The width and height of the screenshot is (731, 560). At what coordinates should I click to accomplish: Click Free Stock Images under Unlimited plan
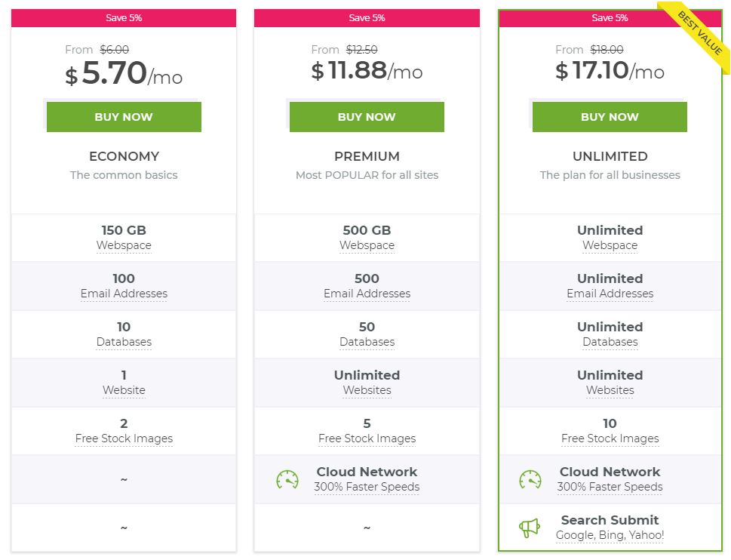610,438
